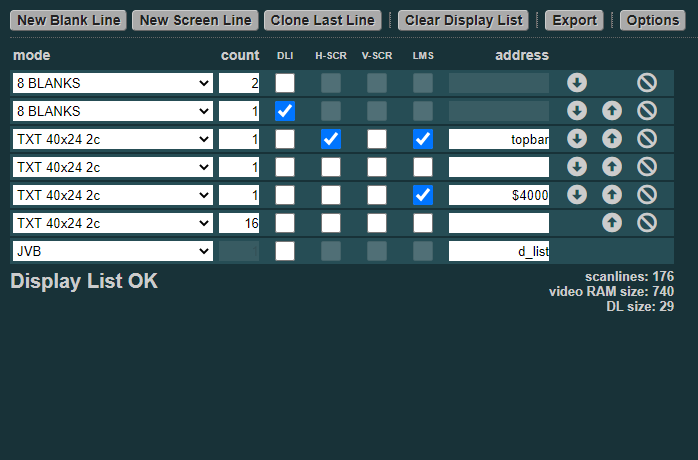Delete the $4000 address row
The width and height of the screenshot is (698, 460).
(647, 195)
